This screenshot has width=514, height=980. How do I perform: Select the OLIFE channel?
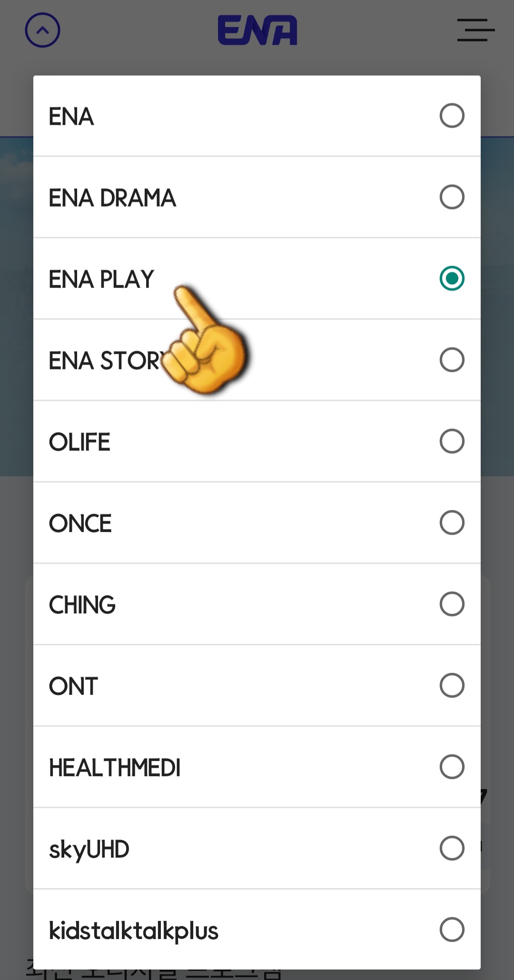point(451,441)
